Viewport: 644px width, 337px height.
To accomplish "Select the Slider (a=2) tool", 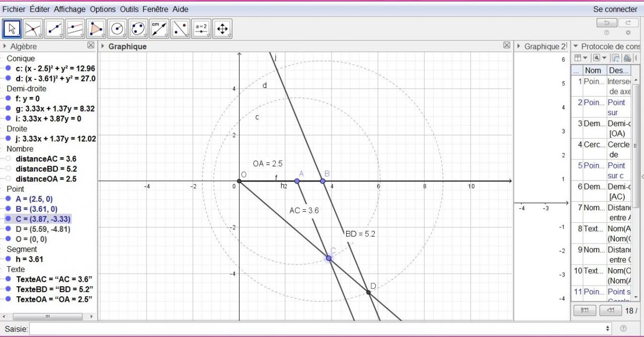I will click(201, 29).
